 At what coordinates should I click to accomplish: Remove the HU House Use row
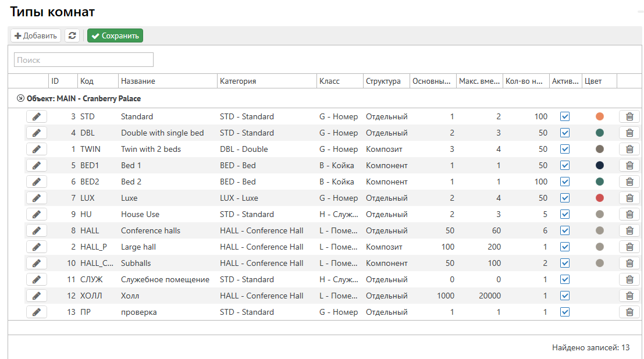point(629,214)
